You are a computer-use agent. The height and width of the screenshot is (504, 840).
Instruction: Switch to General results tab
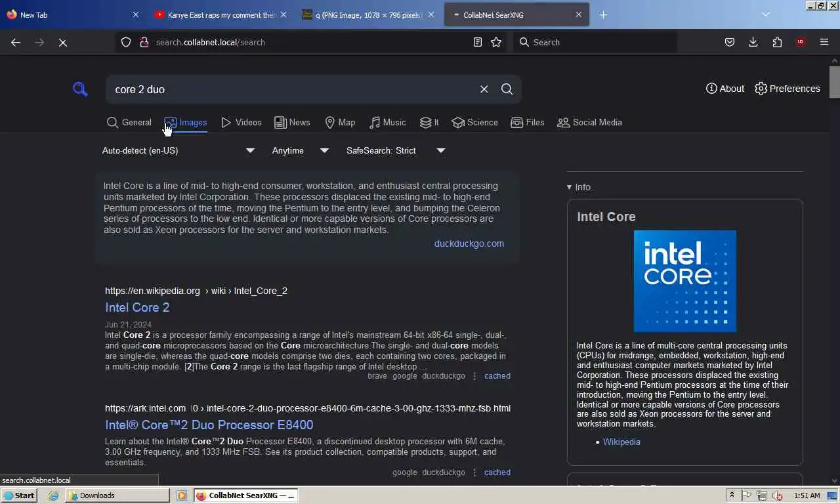(129, 122)
